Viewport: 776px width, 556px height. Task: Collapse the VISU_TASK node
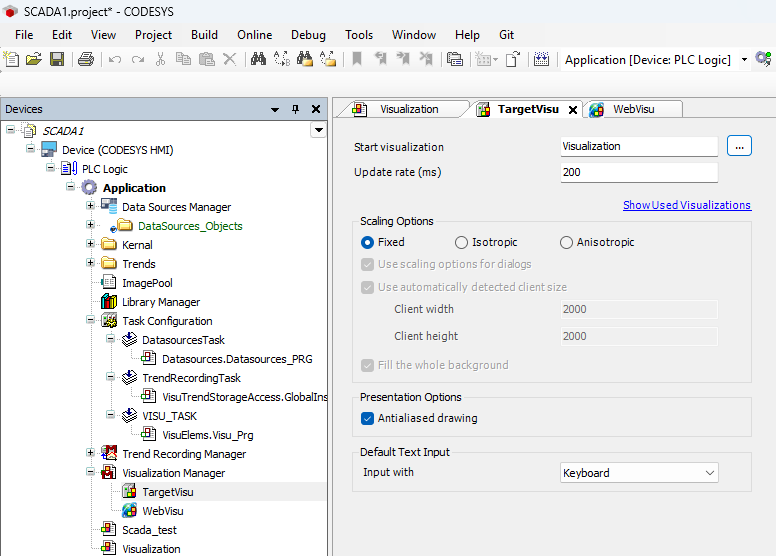coord(110,414)
